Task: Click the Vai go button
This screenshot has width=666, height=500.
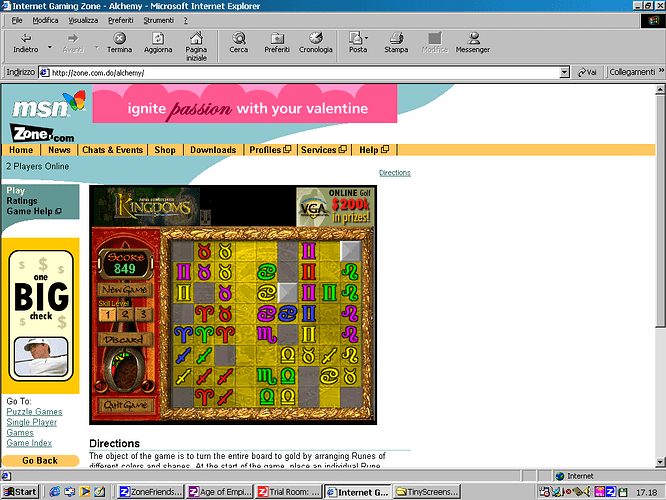Action: pyautogui.click(x=587, y=73)
